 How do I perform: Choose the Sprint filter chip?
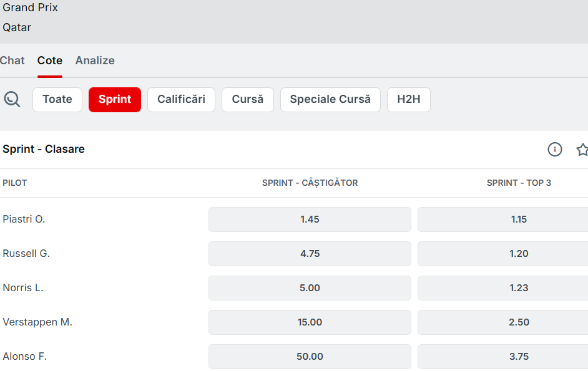point(115,100)
